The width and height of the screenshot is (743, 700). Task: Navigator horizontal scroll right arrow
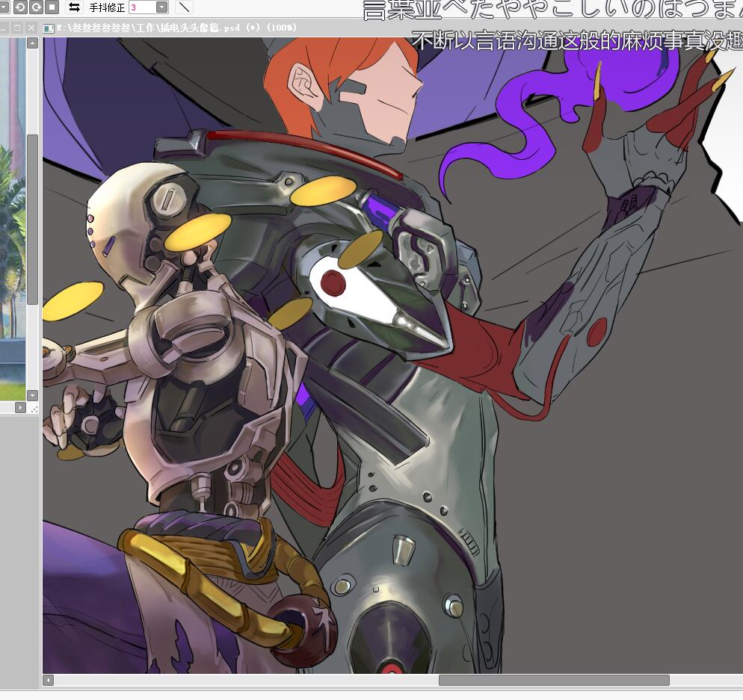[20, 407]
